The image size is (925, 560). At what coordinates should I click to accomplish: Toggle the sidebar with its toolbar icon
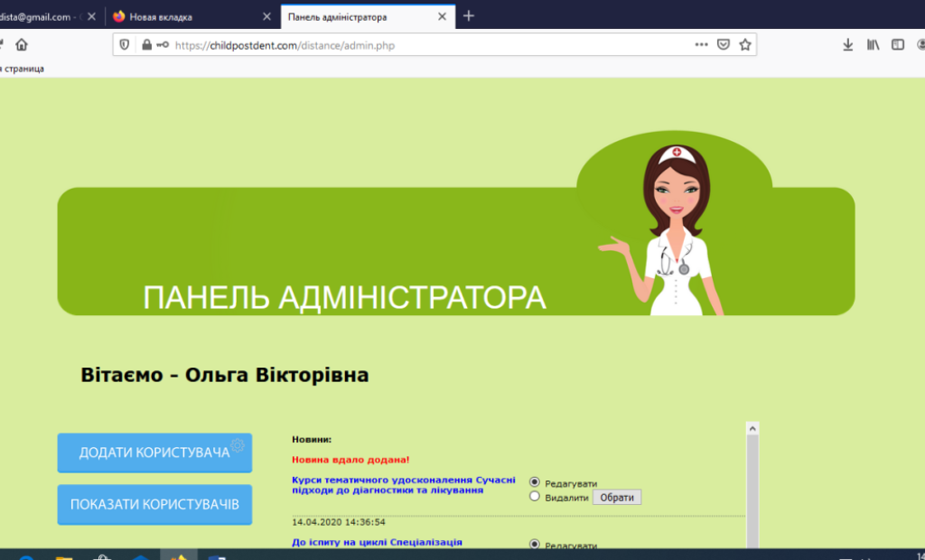(895, 43)
